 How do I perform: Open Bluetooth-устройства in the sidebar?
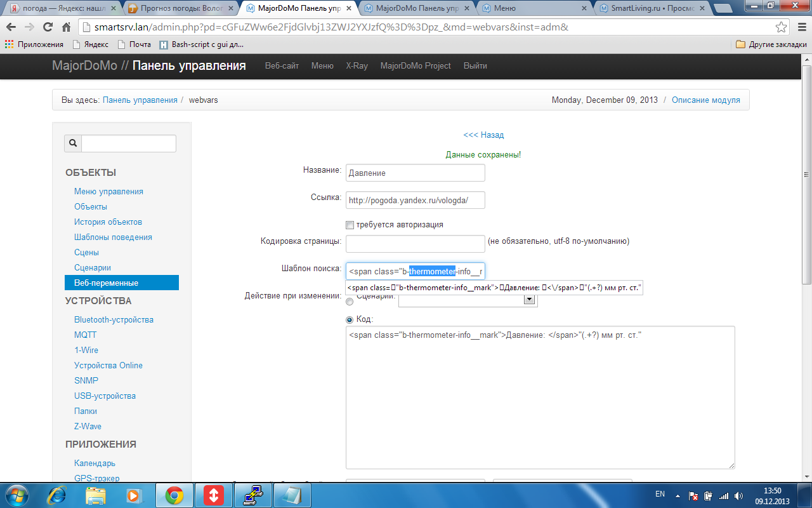coord(114,319)
